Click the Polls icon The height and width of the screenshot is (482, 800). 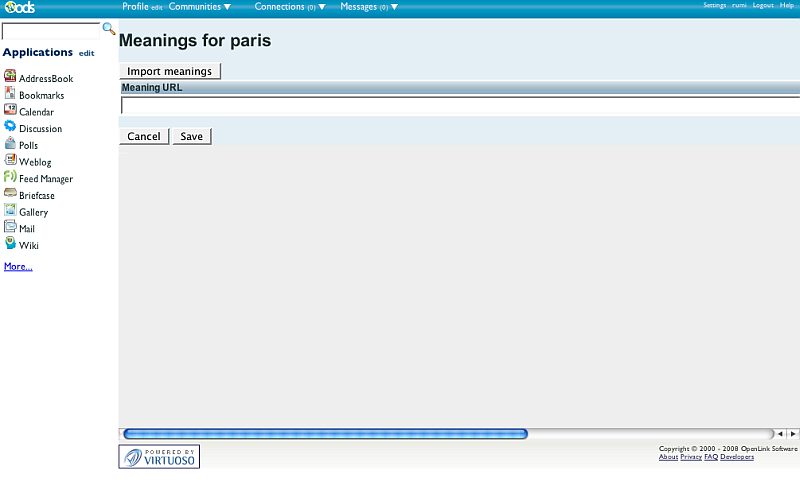pyautogui.click(x=10, y=144)
